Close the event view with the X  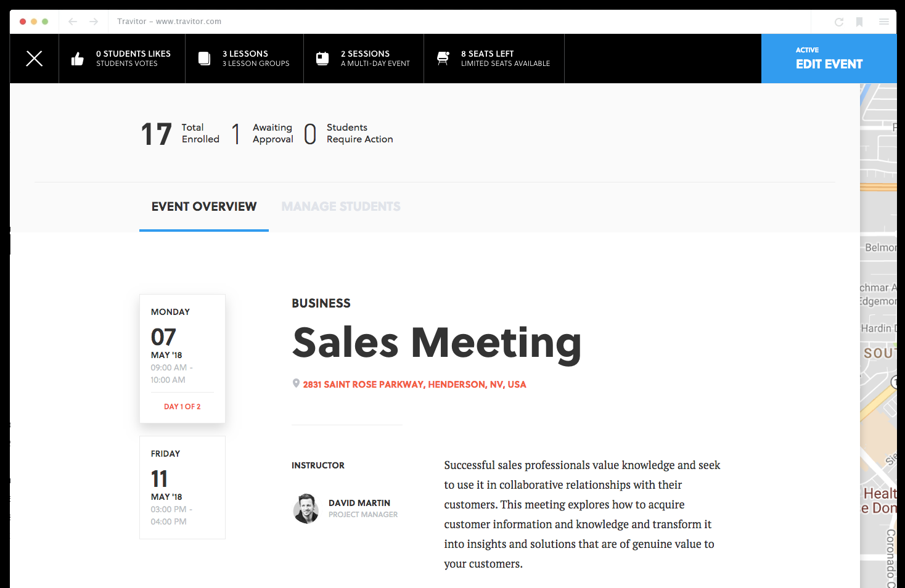(34, 58)
